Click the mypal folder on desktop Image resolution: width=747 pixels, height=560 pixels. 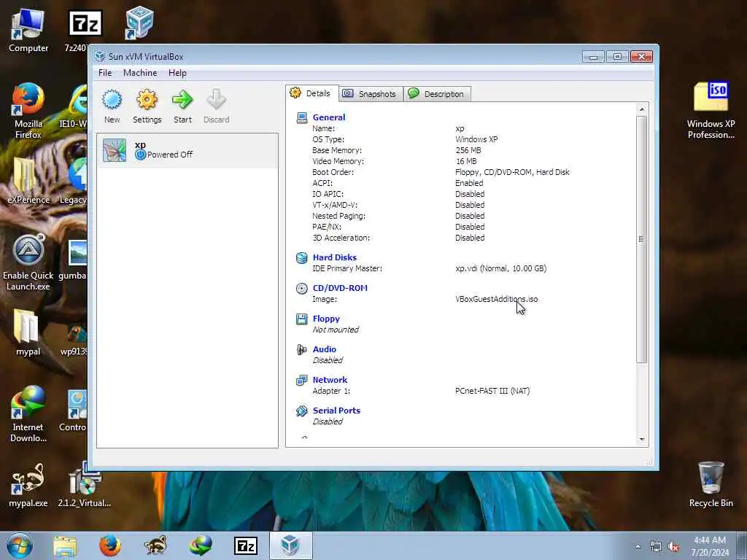[x=28, y=332]
